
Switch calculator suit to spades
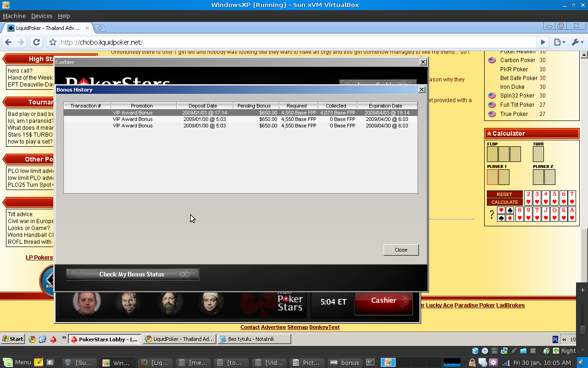tap(501, 218)
